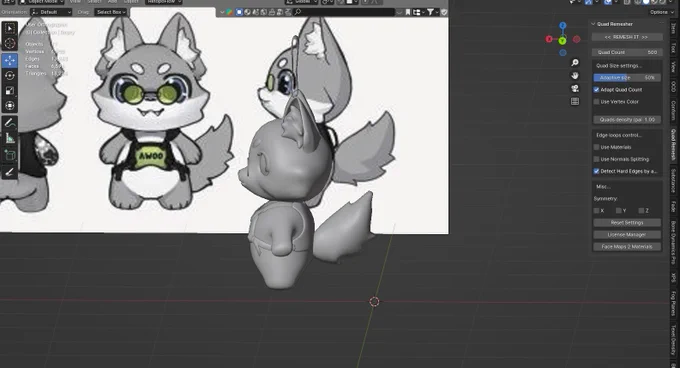Click Face Maps 2 Materials button
The height and width of the screenshot is (368, 680).
pyautogui.click(x=627, y=247)
